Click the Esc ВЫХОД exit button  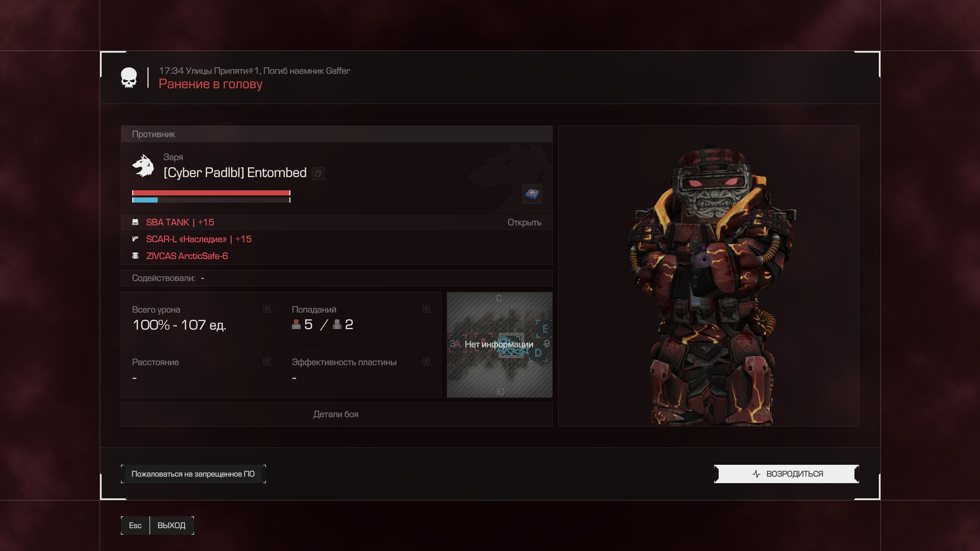point(157,525)
